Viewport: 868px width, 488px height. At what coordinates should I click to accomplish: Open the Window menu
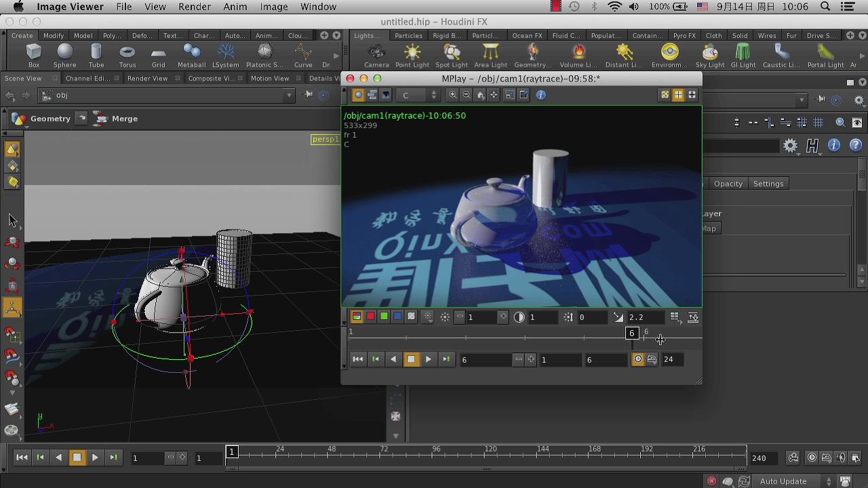click(318, 7)
